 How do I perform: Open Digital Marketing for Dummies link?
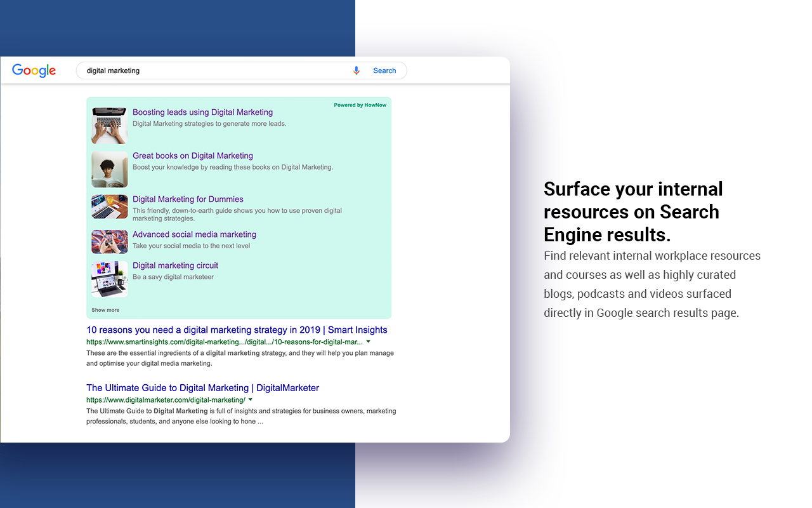pos(188,199)
